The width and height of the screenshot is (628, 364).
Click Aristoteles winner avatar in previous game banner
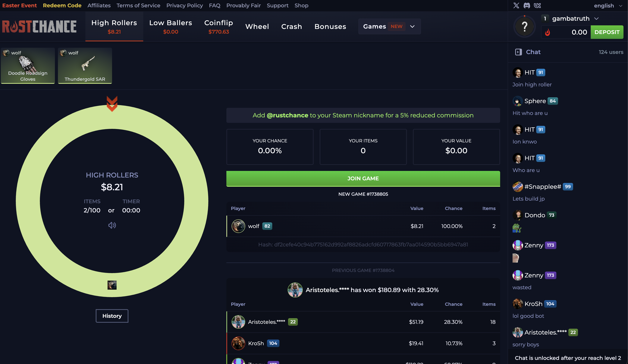(295, 290)
